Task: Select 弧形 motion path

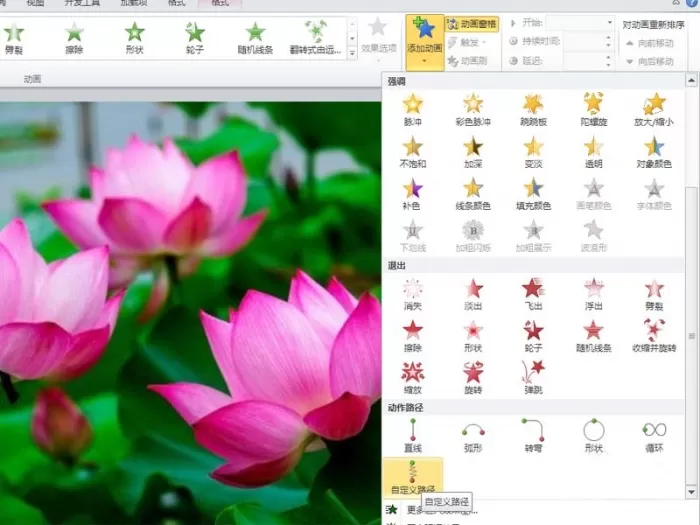Action: (x=473, y=436)
